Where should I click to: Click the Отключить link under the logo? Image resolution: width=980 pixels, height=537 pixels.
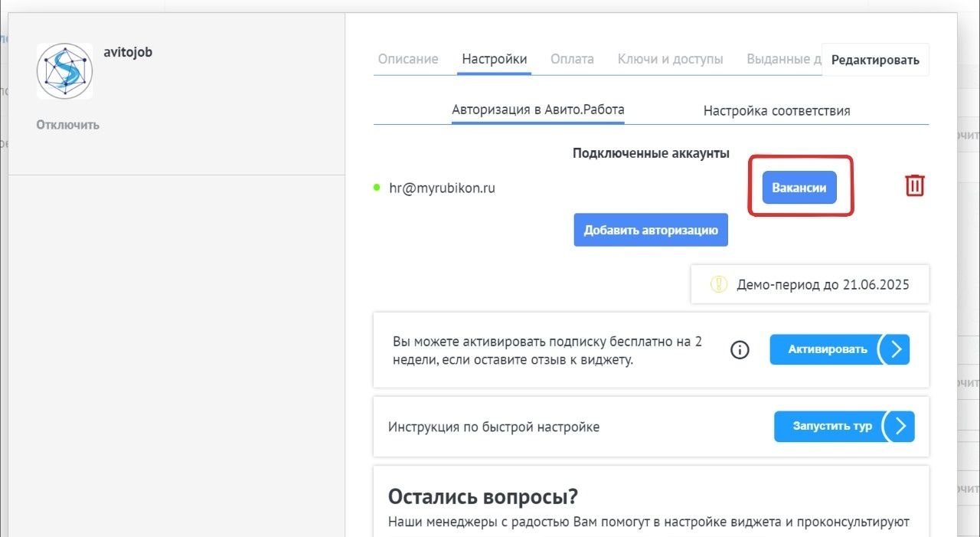(x=67, y=124)
